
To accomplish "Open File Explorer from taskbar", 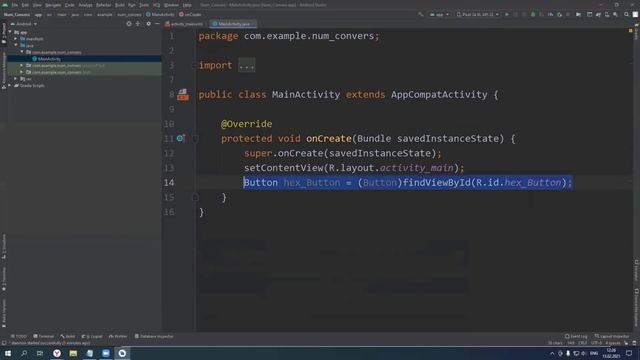I will tap(73, 353).
